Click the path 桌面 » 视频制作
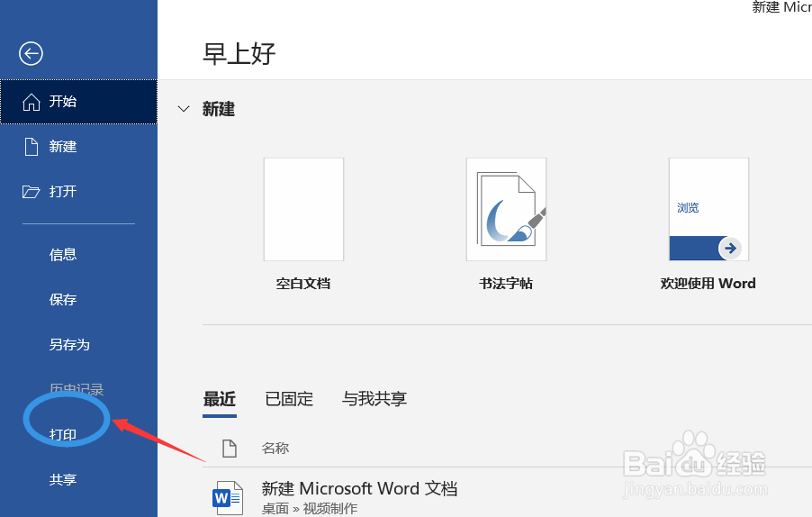The width and height of the screenshot is (812, 517). (x=309, y=509)
